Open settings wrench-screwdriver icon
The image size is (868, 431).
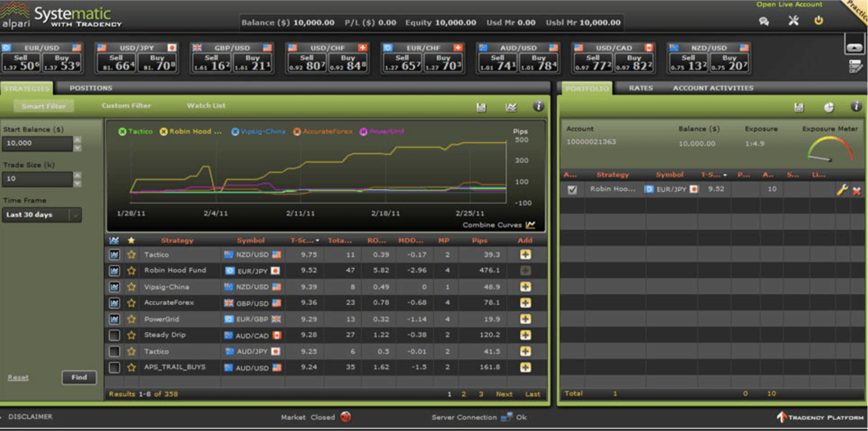click(x=793, y=20)
